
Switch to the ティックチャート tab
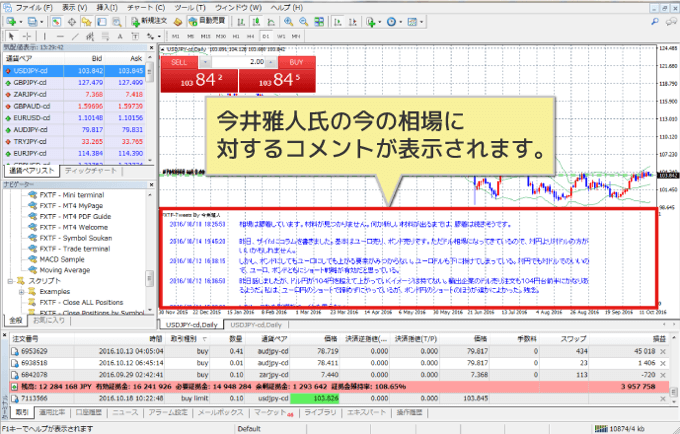91,171
